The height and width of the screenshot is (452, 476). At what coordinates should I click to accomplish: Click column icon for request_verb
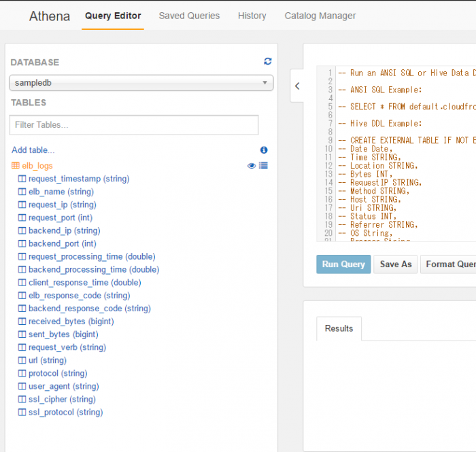(x=22, y=347)
